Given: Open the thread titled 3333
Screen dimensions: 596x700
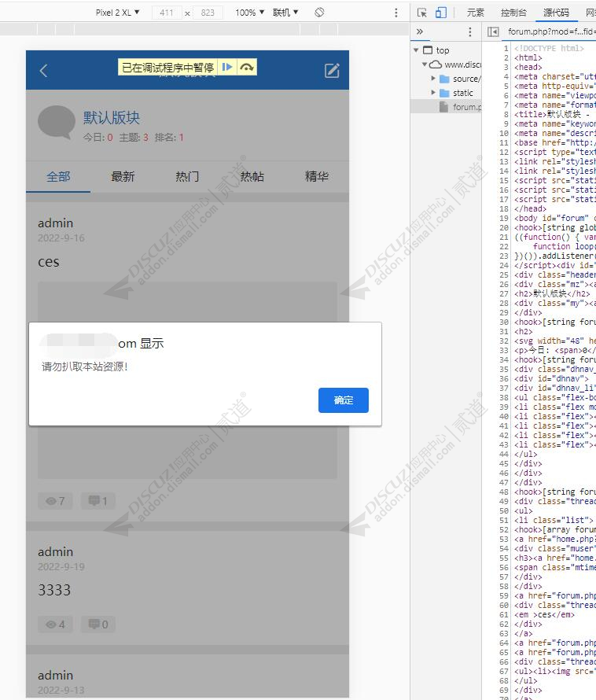Looking at the screenshot, I should click(x=54, y=590).
